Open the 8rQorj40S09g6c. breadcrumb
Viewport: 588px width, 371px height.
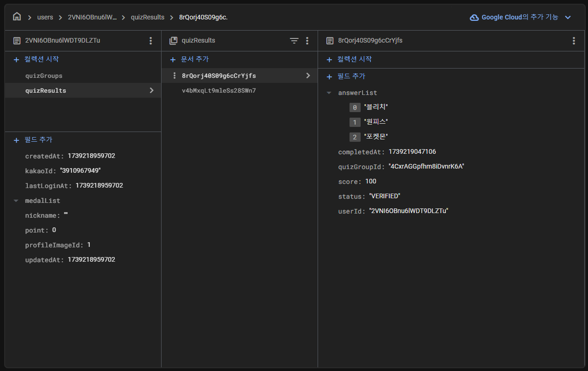pos(203,17)
